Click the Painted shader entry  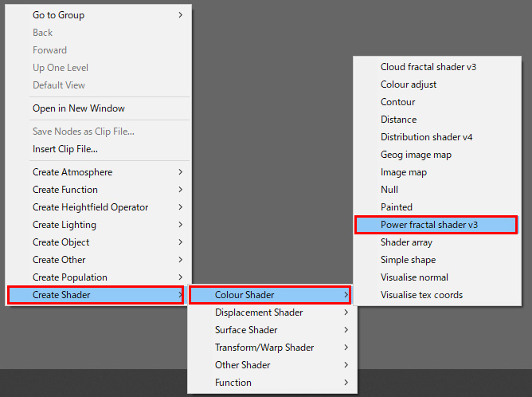(x=397, y=207)
